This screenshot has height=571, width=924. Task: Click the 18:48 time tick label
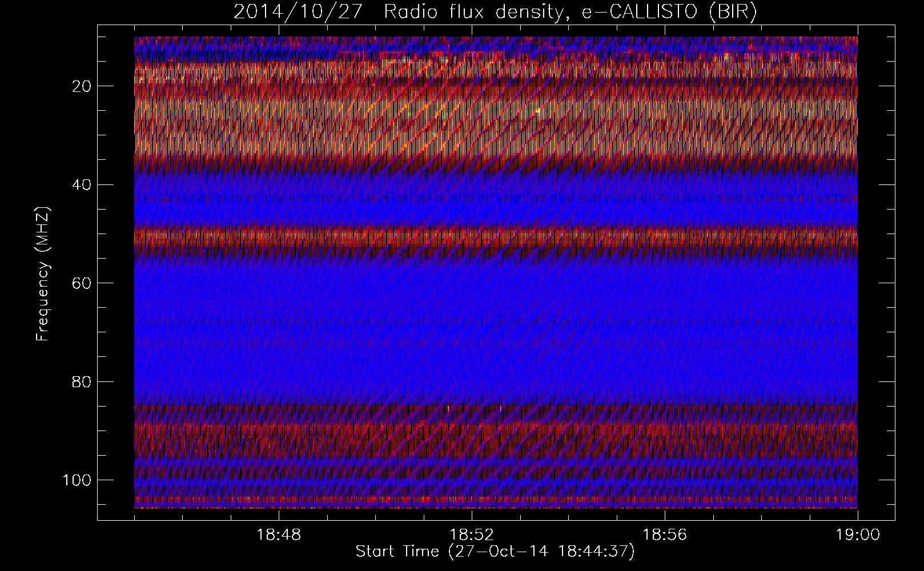pyautogui.click(x=279, y=535)
